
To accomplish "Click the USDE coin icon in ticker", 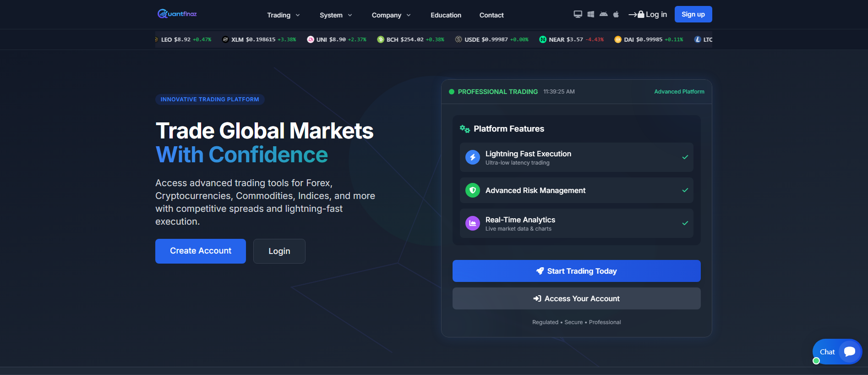I will (459, 39).
